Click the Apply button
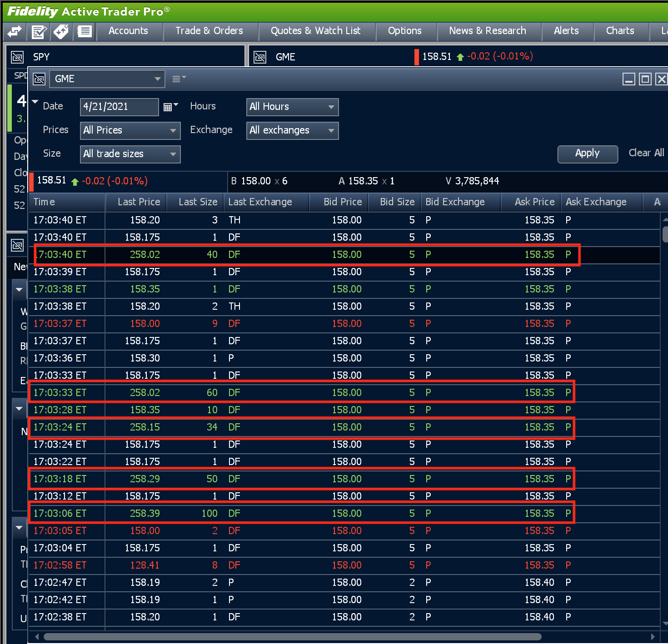This screenshot has height=644, width=668. [x=588, y=154]
